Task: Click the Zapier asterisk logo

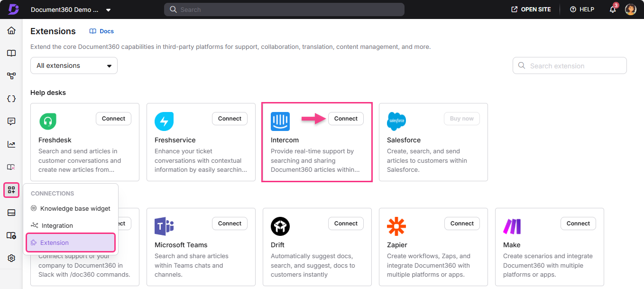Action: (x=396, y=226)
